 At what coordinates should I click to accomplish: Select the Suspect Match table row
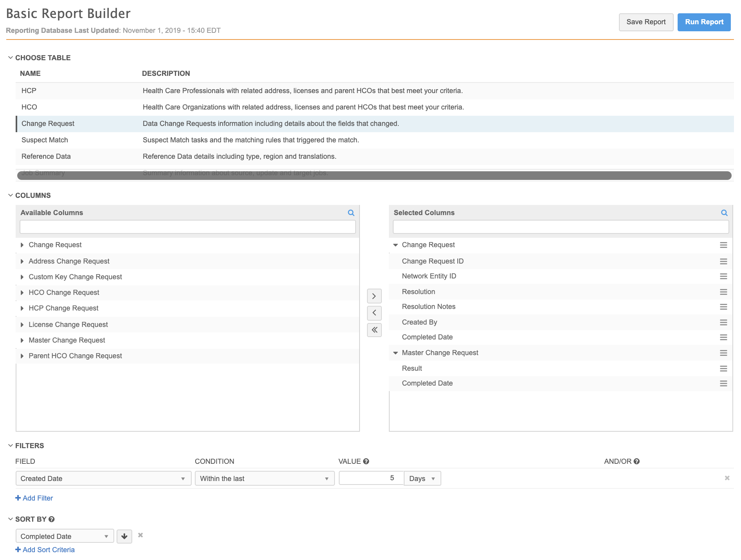(45, 140)
